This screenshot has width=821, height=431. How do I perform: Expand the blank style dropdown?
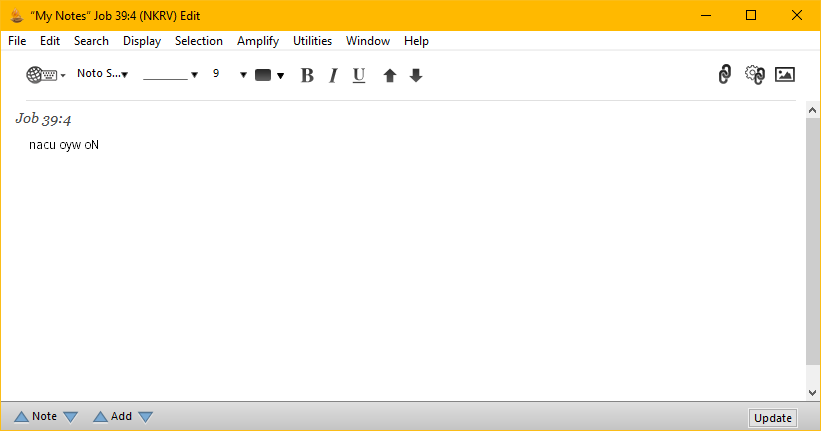(x=171, y=74)
